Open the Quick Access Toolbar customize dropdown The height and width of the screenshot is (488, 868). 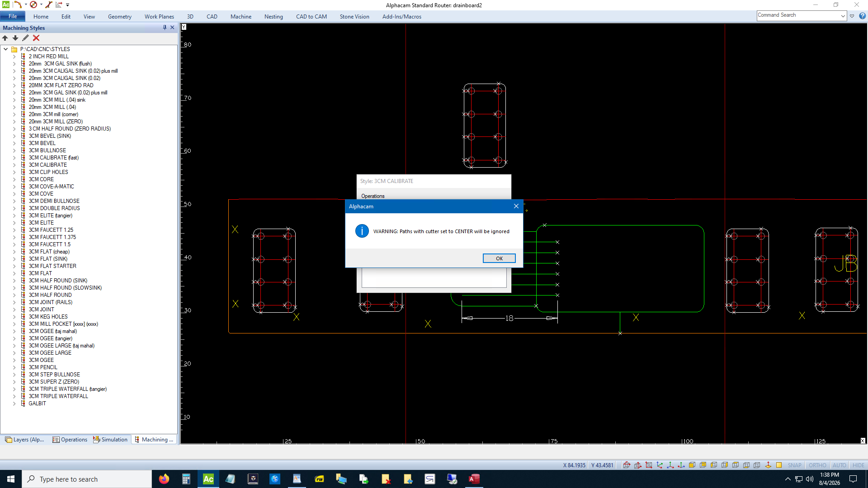tap(68, 5)
